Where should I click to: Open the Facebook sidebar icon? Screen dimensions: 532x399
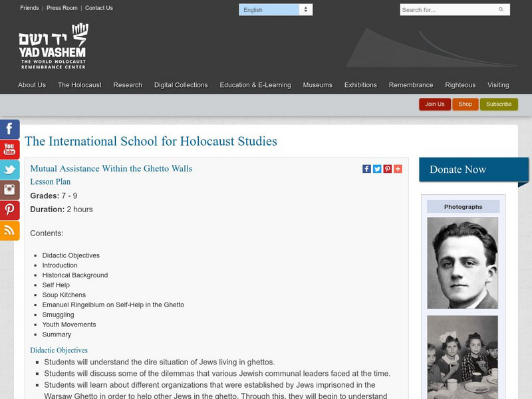point(9,129)
